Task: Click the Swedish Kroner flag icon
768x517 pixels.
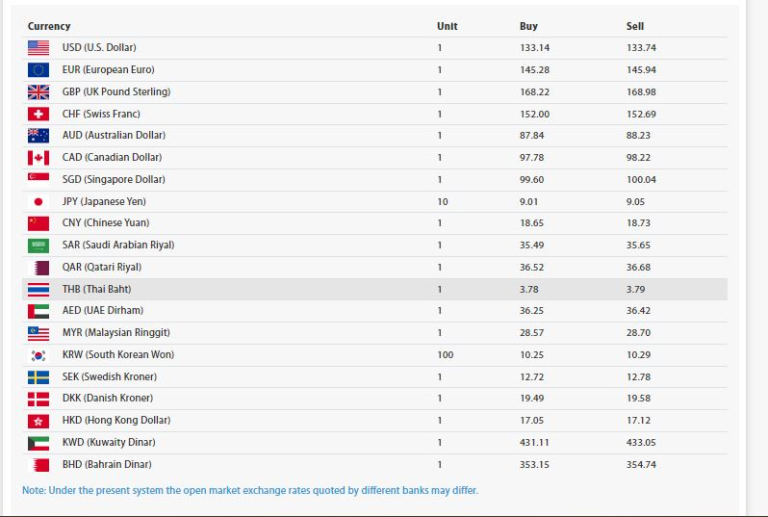Action: (38, 377)
